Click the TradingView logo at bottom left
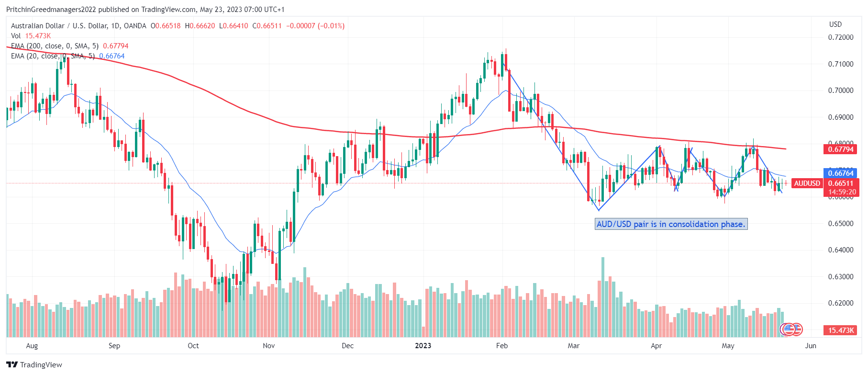The height and width of the screenshot is (375, 868). coord(34,364)
